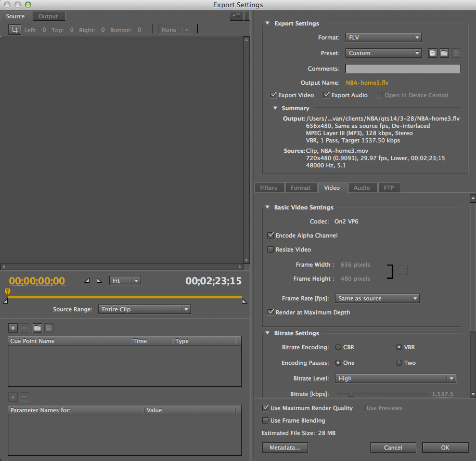The image size is (476, 461).
Task: Switch to the Output tab
Action: point(48,16)
